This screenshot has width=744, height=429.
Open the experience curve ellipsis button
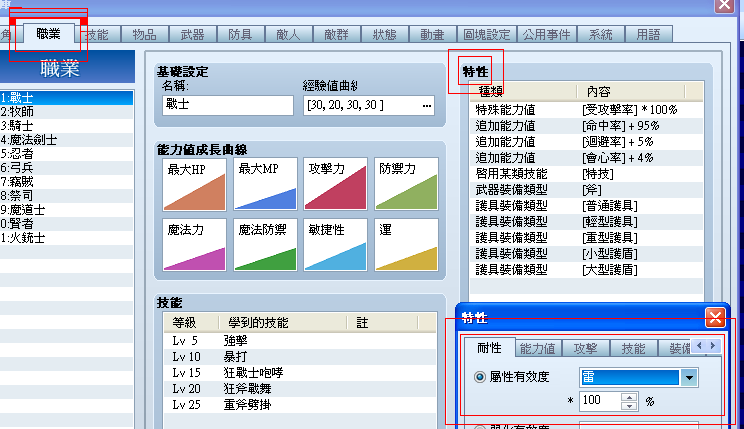(x=427, y=106)
